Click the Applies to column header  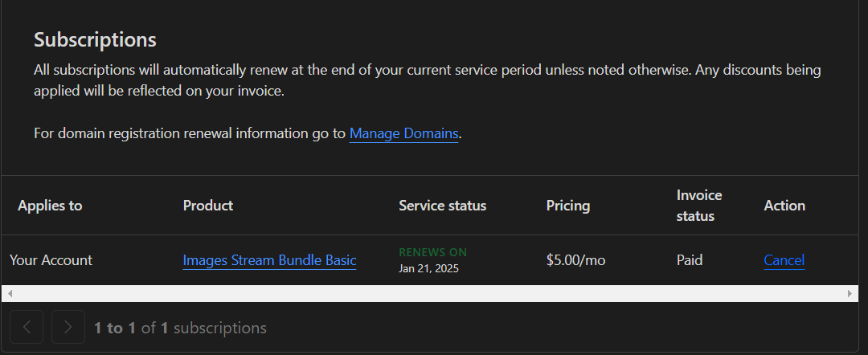click(x=50, y=206)
